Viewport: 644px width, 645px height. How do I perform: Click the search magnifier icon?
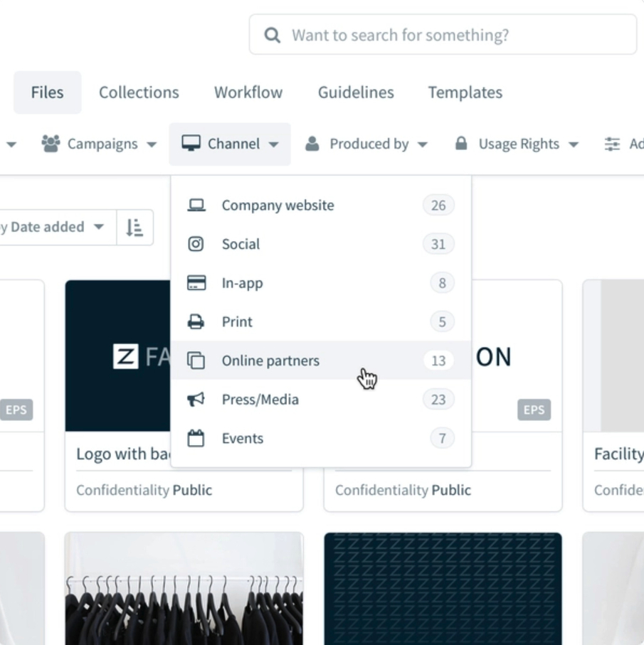pyautogui.click(x=272, y=36)
